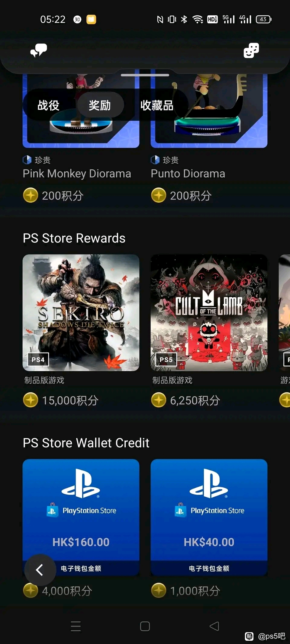
Task: Open the Sekiro Shadows Die Twice reward
Action: tap(81, 313)
